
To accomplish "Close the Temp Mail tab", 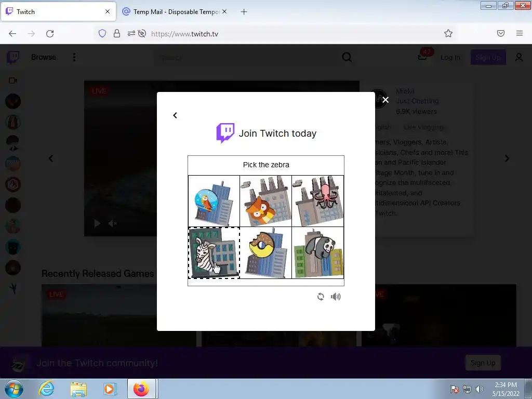I will pyautogui.click(x=224, y=11).
